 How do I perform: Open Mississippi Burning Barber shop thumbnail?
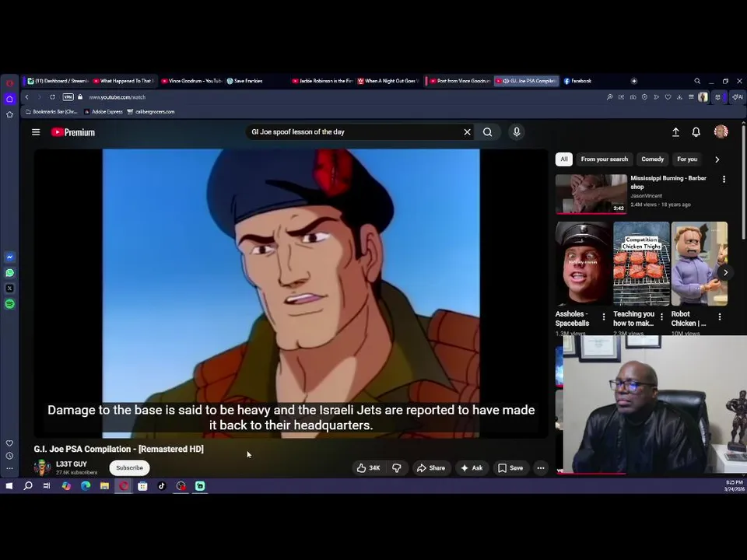pos(591,194)
